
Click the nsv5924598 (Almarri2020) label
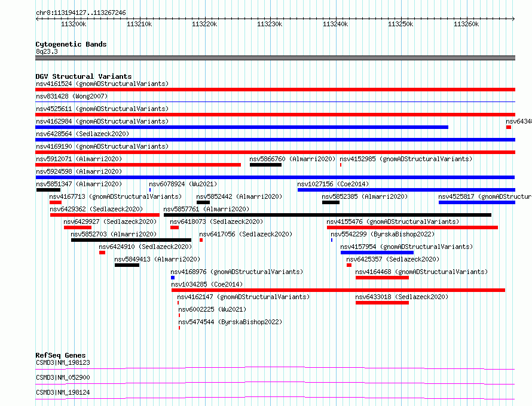click(x=79, y=171)
